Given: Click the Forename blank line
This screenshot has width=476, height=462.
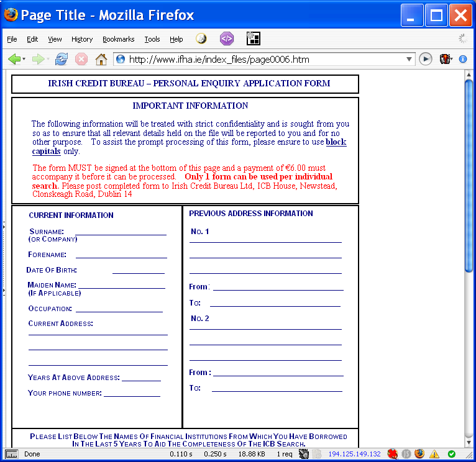Looking at the screenshot, I should pyautogui.click(x=121, y=257).
